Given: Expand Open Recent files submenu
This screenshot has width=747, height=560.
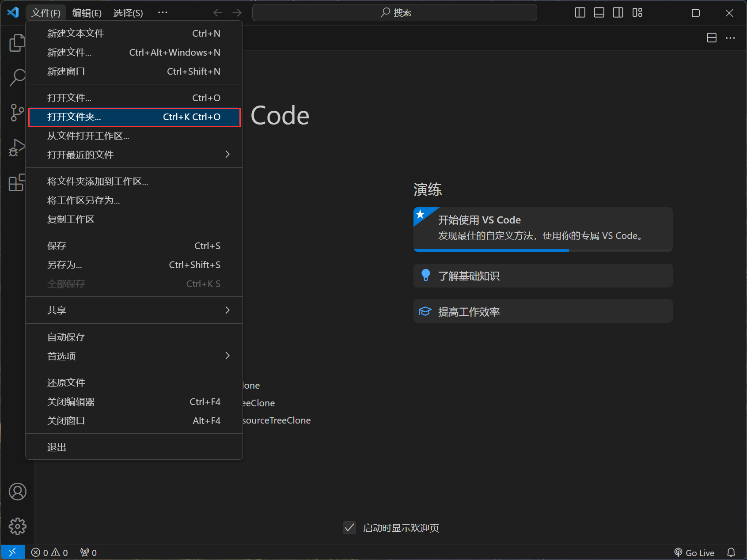Looking at the screenshot, I should click(x=134, y=155).
